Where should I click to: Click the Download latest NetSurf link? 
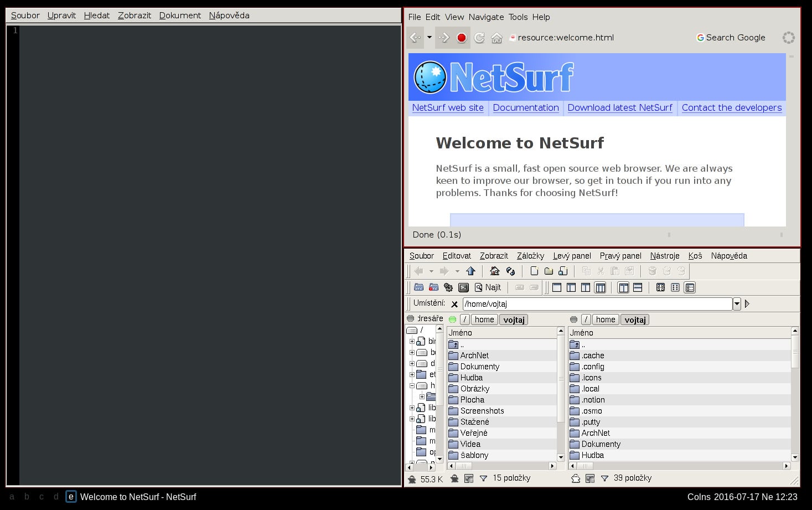pos(619,108)
